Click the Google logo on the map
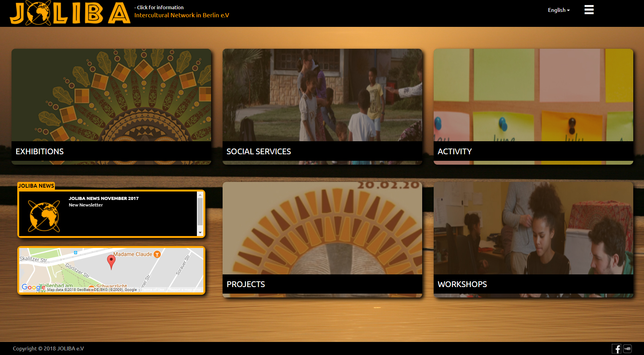 coord(33,287)
